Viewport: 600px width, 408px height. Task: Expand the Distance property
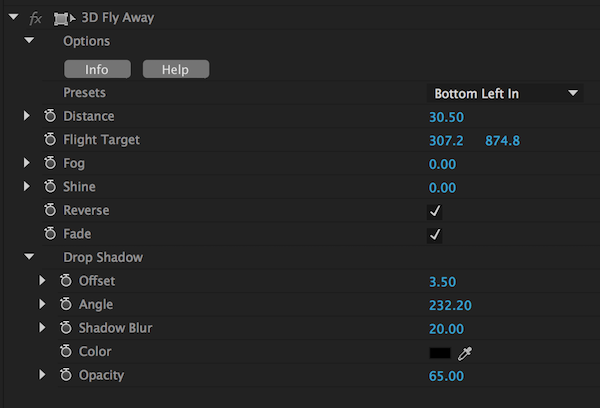click(28, 117)
